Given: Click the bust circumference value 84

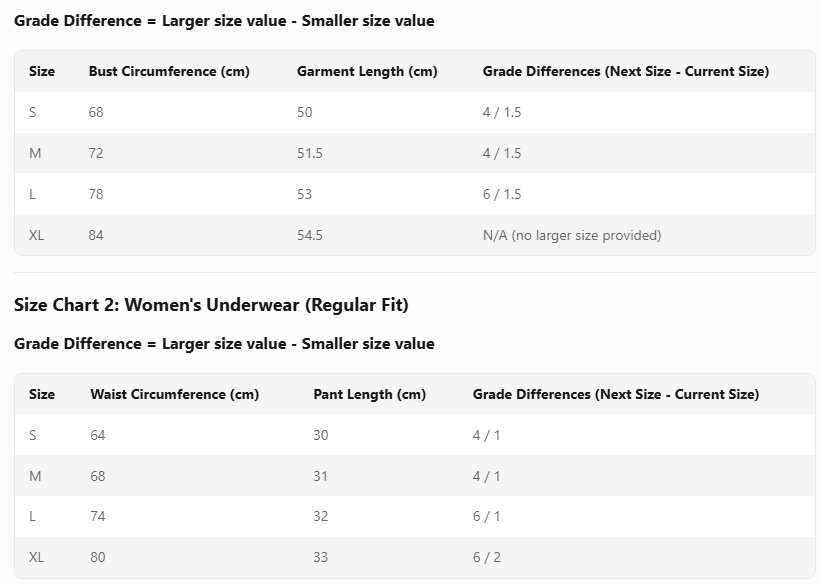Looking at the screenshot, I should point(96,236).
